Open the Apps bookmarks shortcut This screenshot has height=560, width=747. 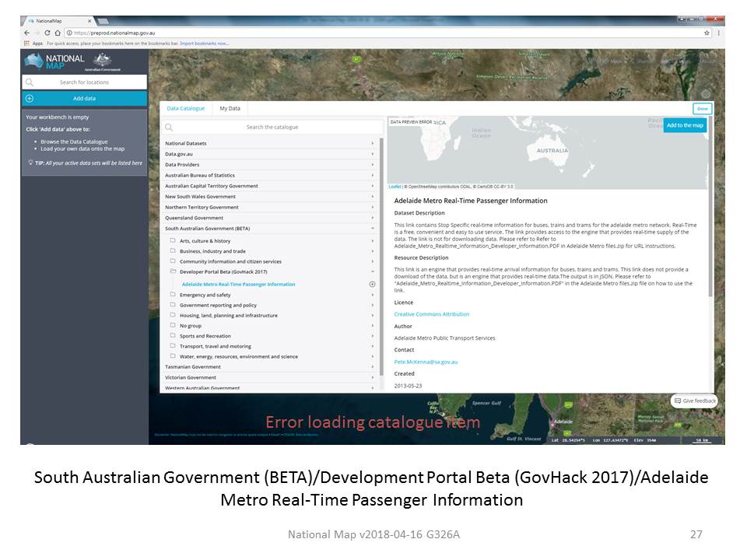click(33, 44)
